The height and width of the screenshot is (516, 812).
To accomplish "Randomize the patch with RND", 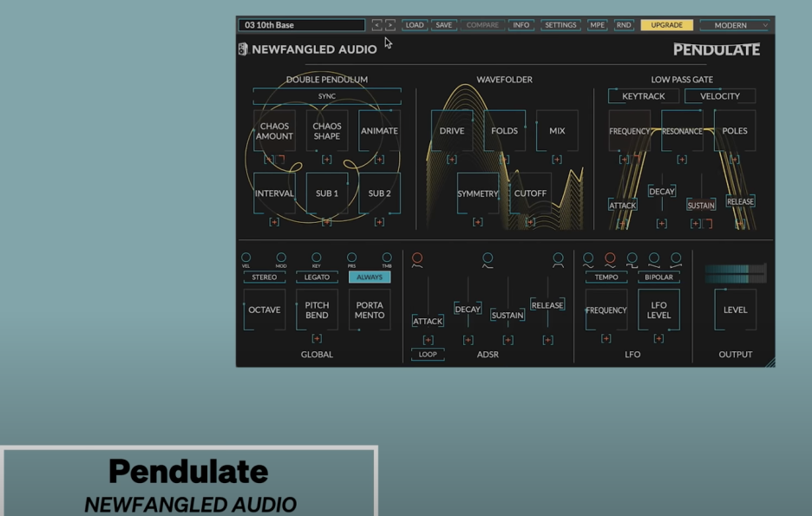I will (x=624, y=25).
